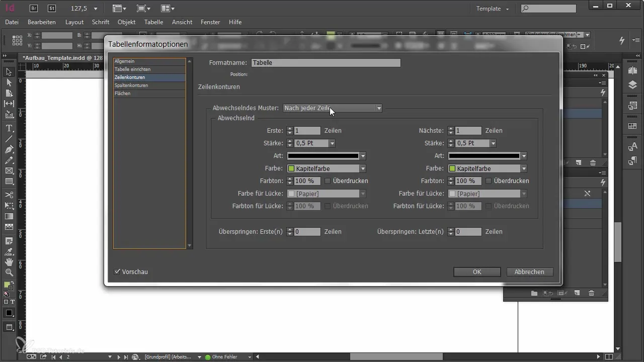Confirm the dialog with OK
Image resolution: width=644 pixels, height=362 pixels.
tap(477, 271)
